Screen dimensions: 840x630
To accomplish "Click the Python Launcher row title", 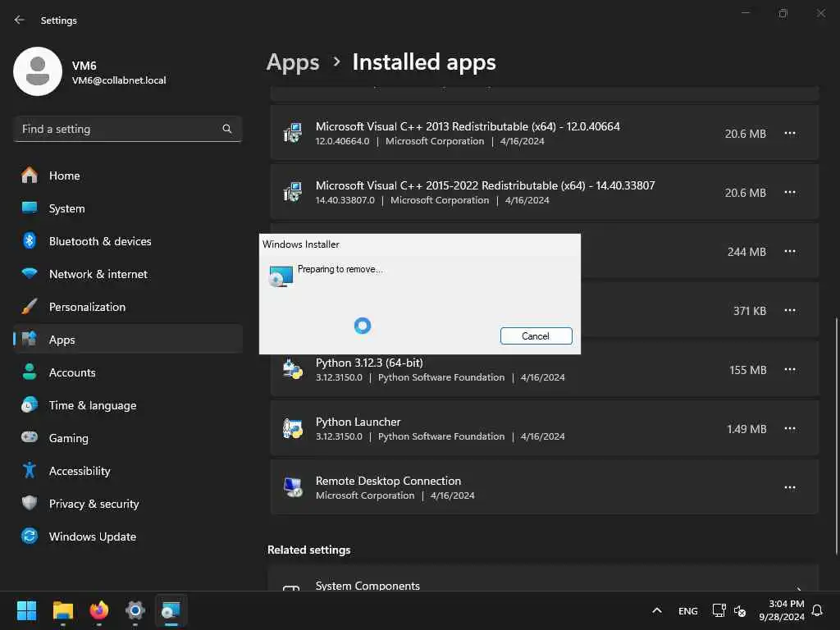I will point(358,422).
